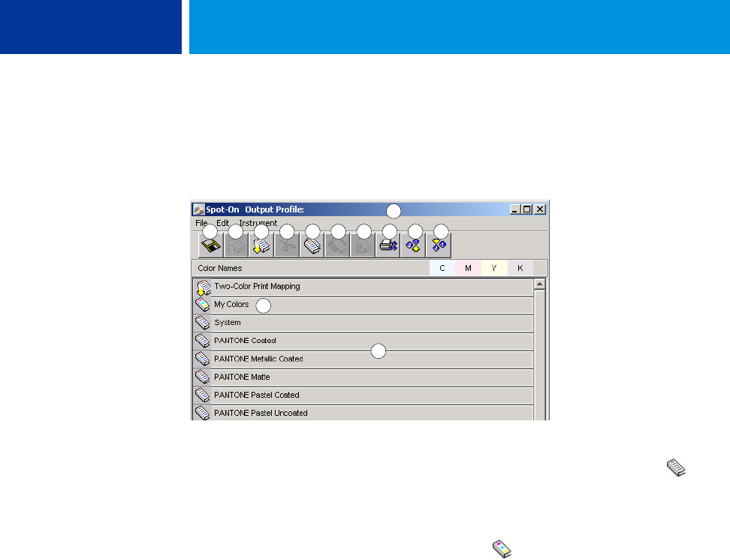Click the C cyan column header
Screen dimensions: 730x560
(442, 268)
